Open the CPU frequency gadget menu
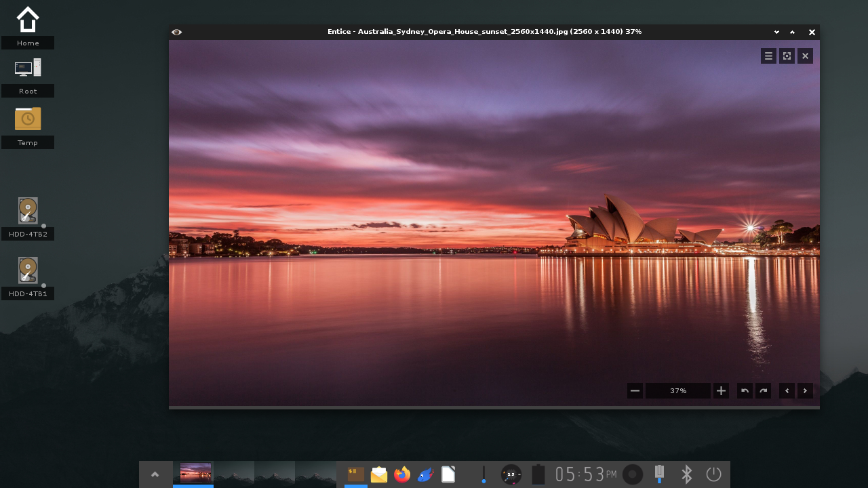The width and height of the screenshot is (868, 488). click(511, 474)
